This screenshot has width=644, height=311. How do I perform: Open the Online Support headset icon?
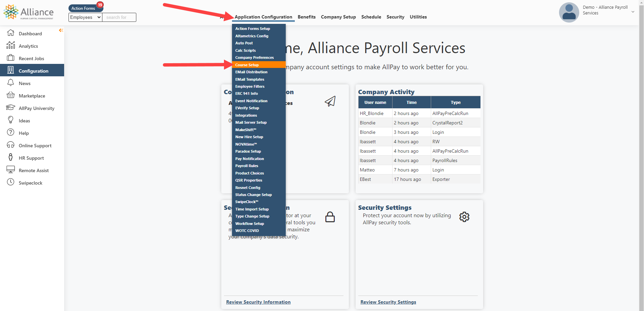click(11, 145)
